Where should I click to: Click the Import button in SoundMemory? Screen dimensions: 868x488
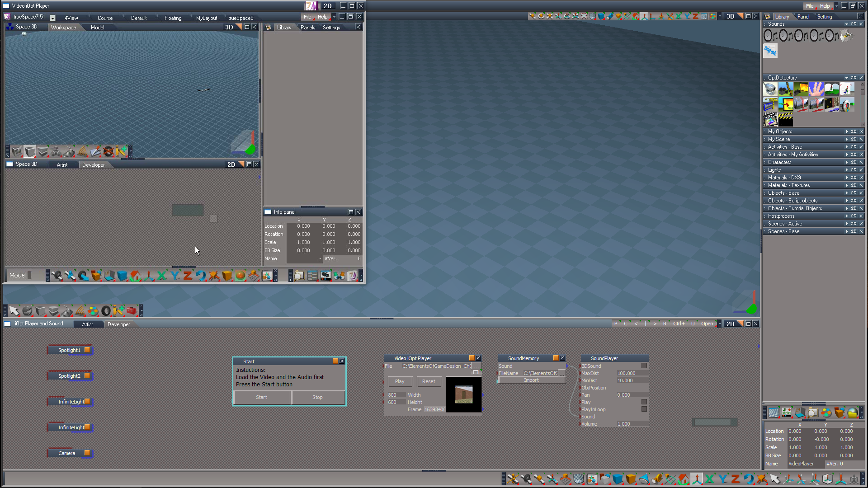tap(532, 380)
